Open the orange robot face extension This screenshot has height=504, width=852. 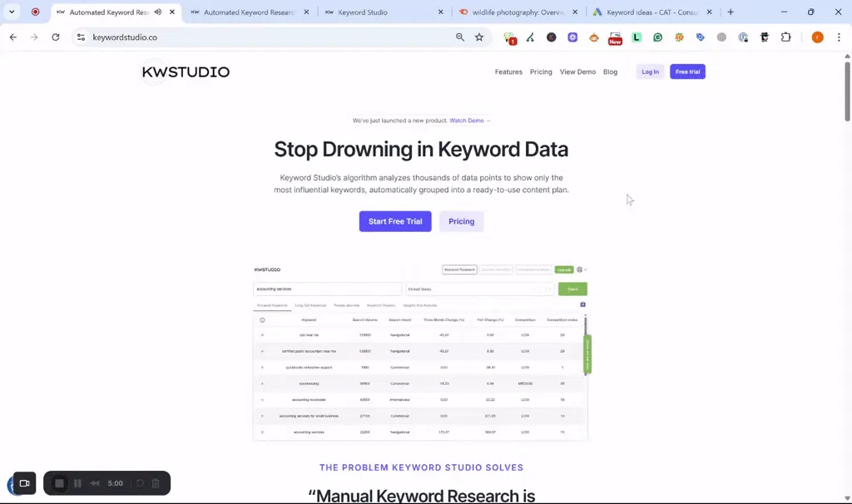coord(594,37)
